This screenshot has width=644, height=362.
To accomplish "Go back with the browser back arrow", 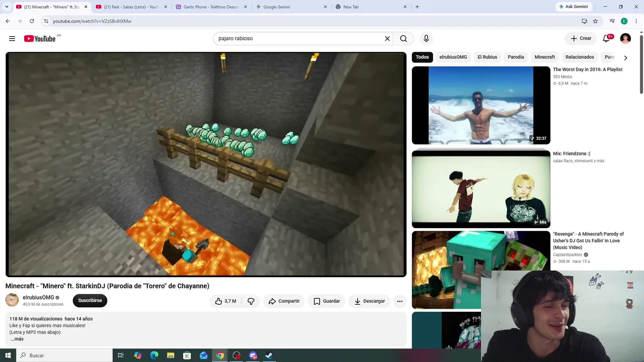I will click(8, 21).
